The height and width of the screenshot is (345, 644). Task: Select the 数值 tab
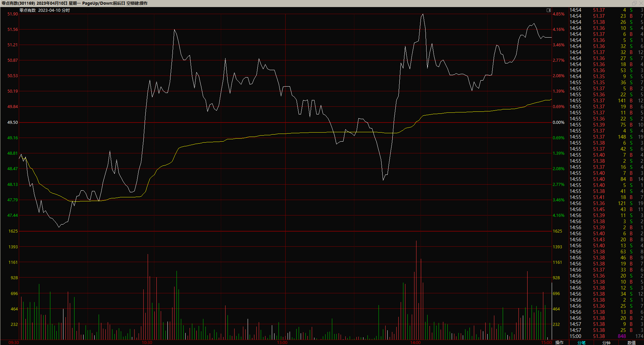coord(631,342)
